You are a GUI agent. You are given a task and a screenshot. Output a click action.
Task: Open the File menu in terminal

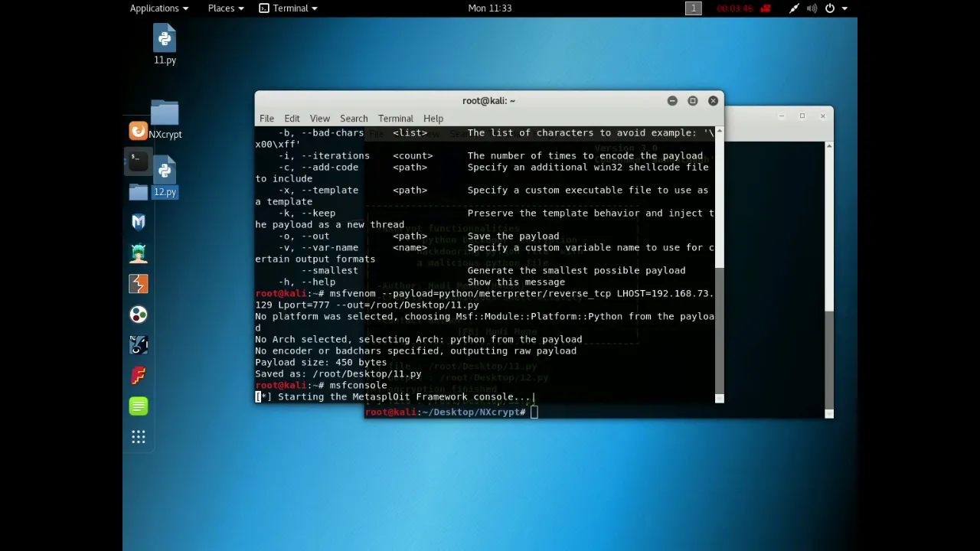266,119
